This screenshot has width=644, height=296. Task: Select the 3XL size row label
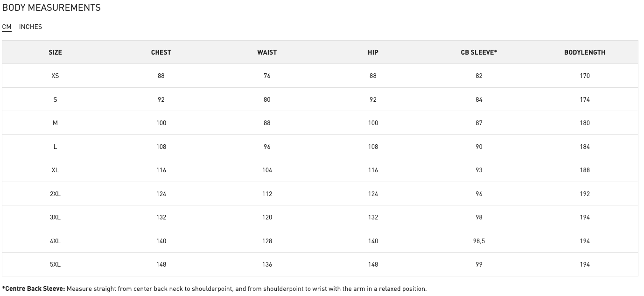pos(55,217)
